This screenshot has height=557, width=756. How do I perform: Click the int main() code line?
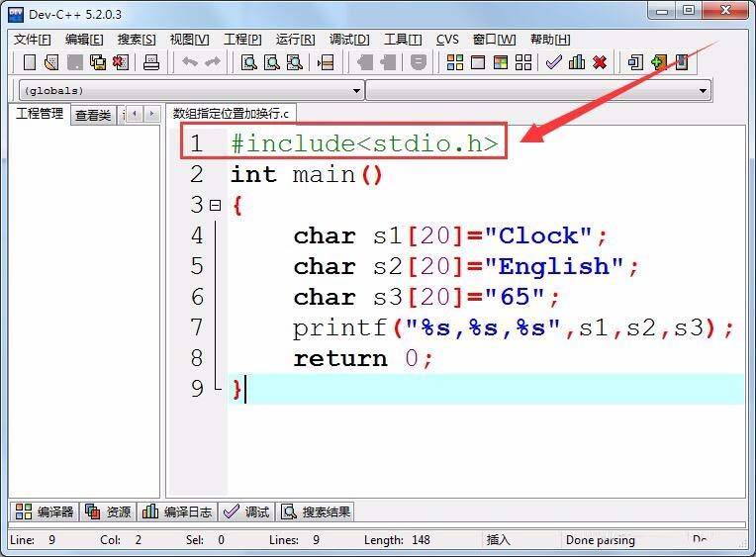click(306, 174)
